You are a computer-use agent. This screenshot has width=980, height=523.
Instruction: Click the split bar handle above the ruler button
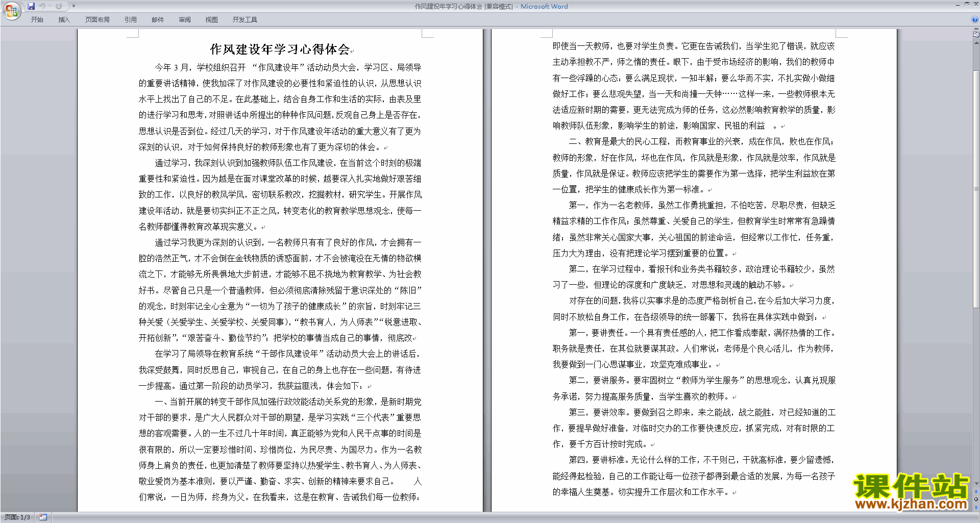(x=976, y=30)
